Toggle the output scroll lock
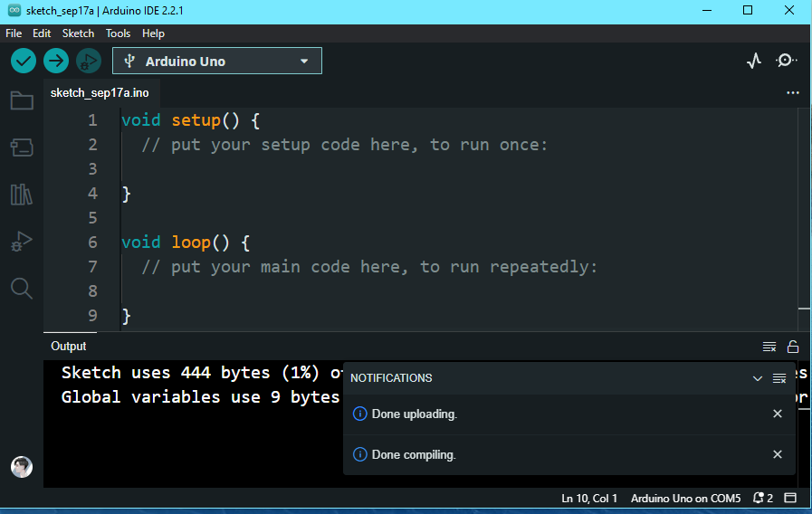Screen dimensions: 812x514 pos(793,347)
